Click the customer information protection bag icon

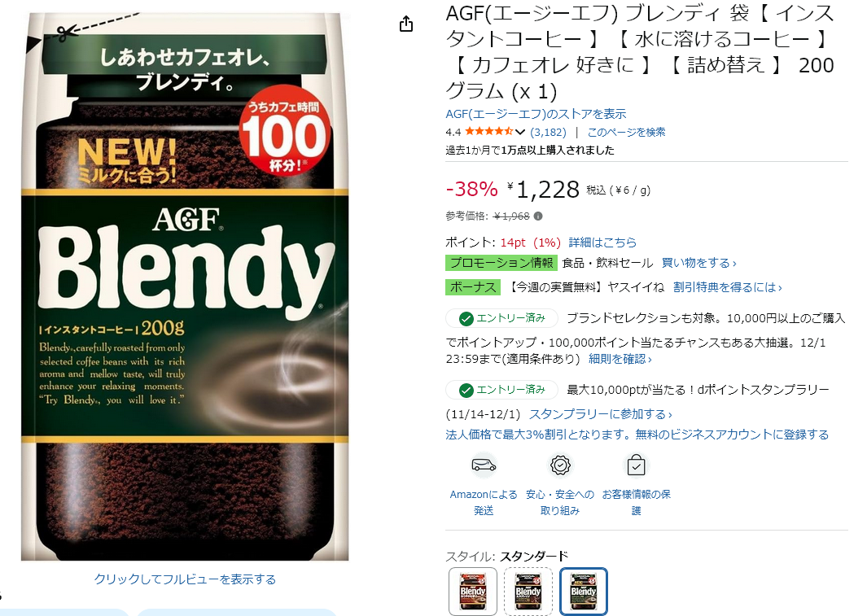[x=636, y=465]
